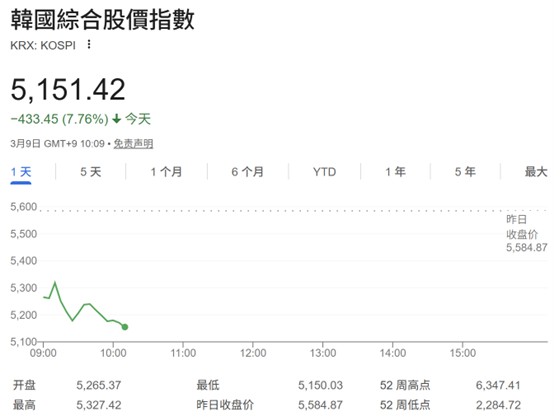Click the 52 周高点 label

point(405,385)
